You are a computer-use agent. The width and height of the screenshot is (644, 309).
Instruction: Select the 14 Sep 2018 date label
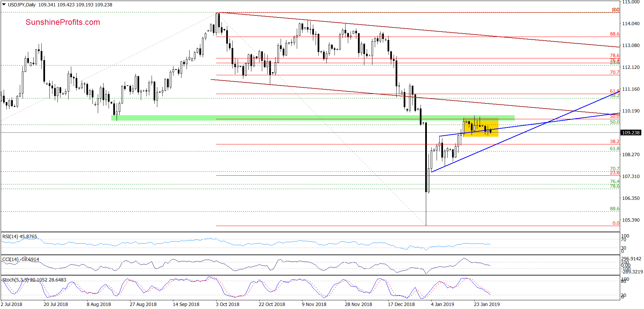click(x=186, y=304)
